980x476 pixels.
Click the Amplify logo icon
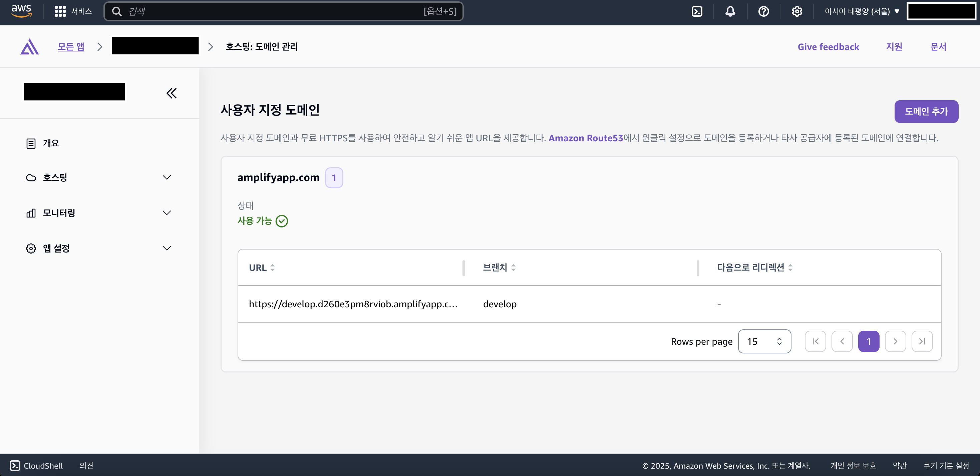[x=30, y=47]
